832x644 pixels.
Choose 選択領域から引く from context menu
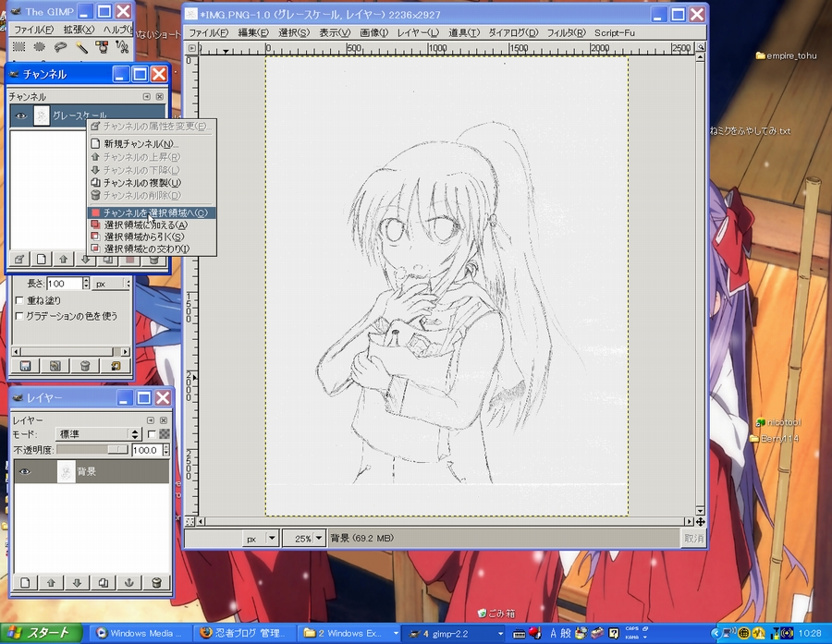[152, 237]
